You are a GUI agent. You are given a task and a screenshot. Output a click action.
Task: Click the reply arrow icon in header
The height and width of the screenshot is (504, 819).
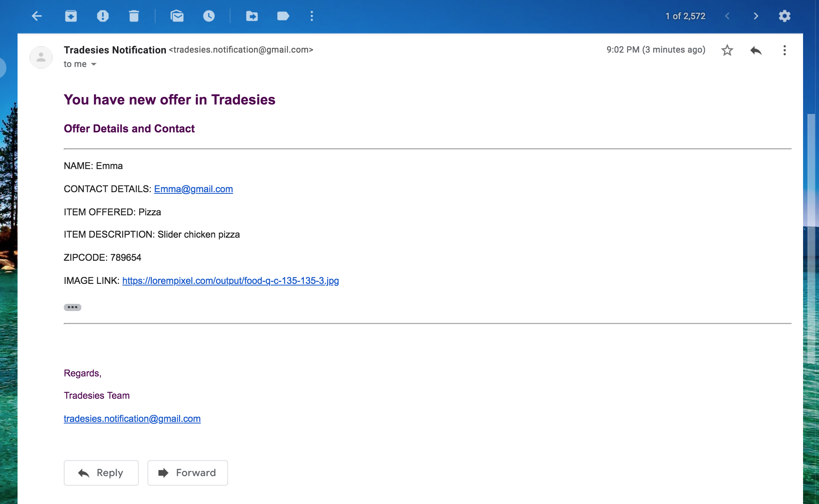pos(756,50)
